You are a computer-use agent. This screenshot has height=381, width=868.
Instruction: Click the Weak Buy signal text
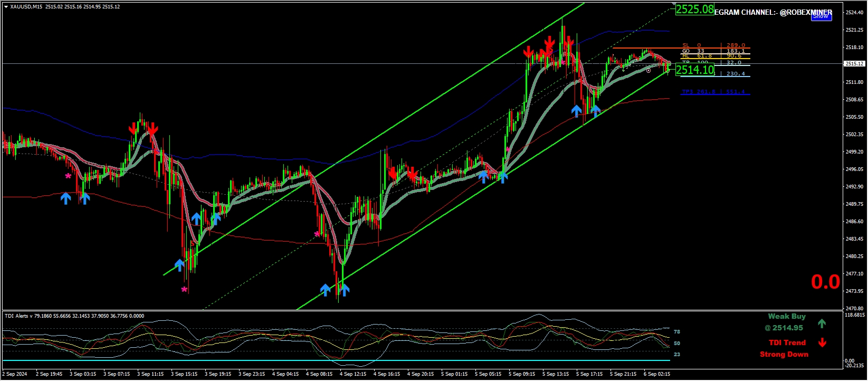click(787, 316)
